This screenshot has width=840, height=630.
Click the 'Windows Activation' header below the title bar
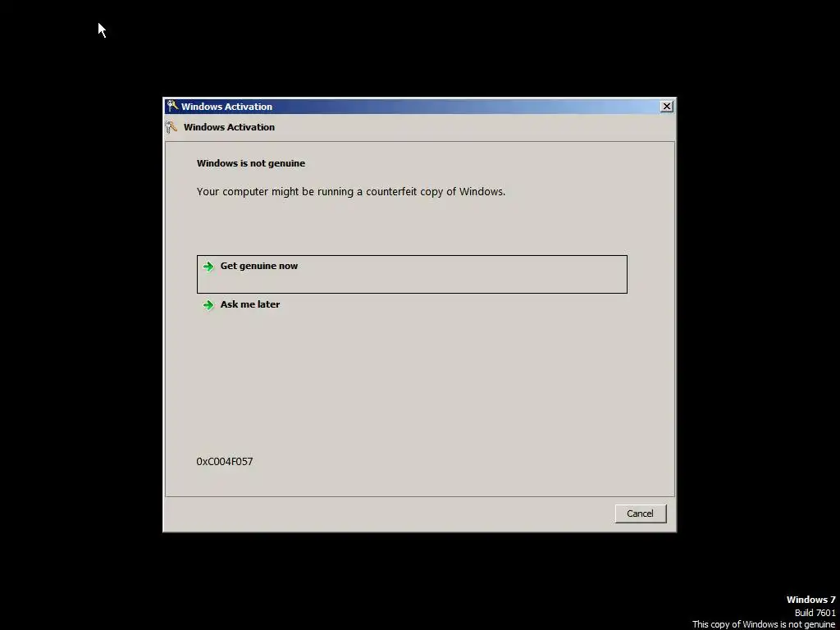pos(229,127)
